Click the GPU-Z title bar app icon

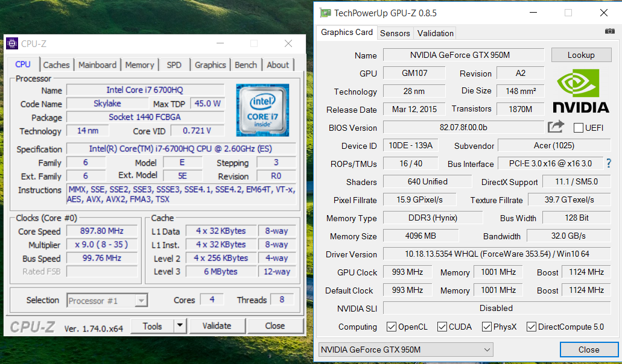325,13
